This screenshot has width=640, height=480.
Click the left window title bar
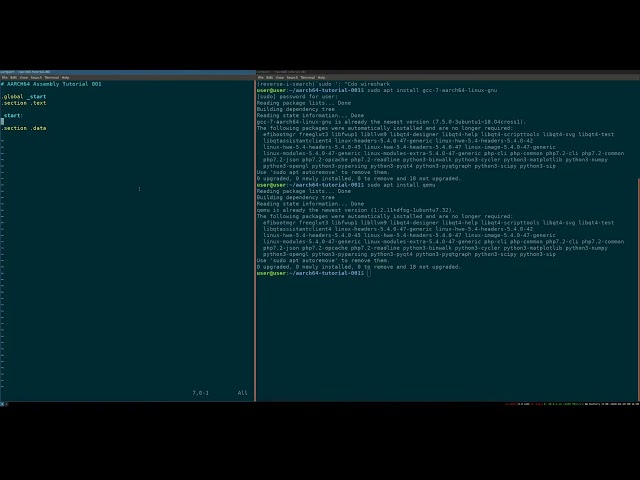tap(128, 72)
